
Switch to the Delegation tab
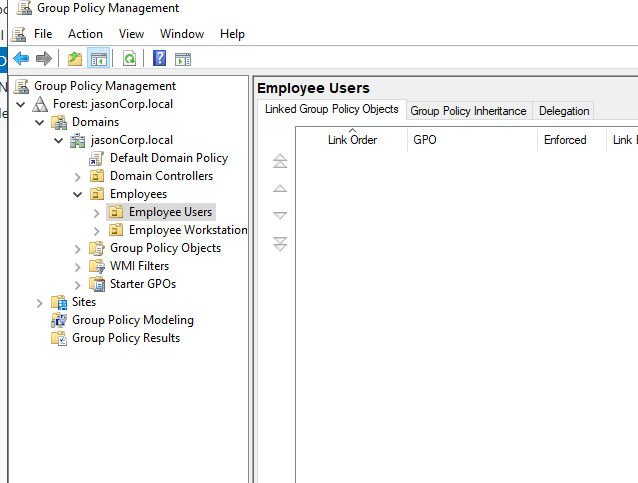point(564,111)
